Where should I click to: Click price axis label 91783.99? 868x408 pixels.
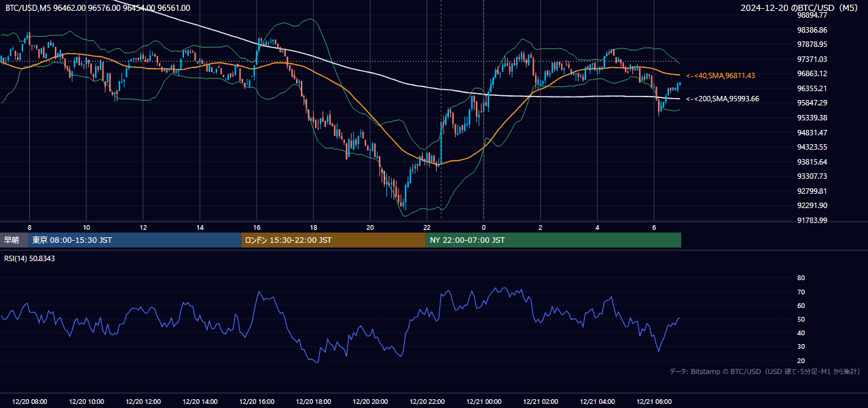[812, 220]
